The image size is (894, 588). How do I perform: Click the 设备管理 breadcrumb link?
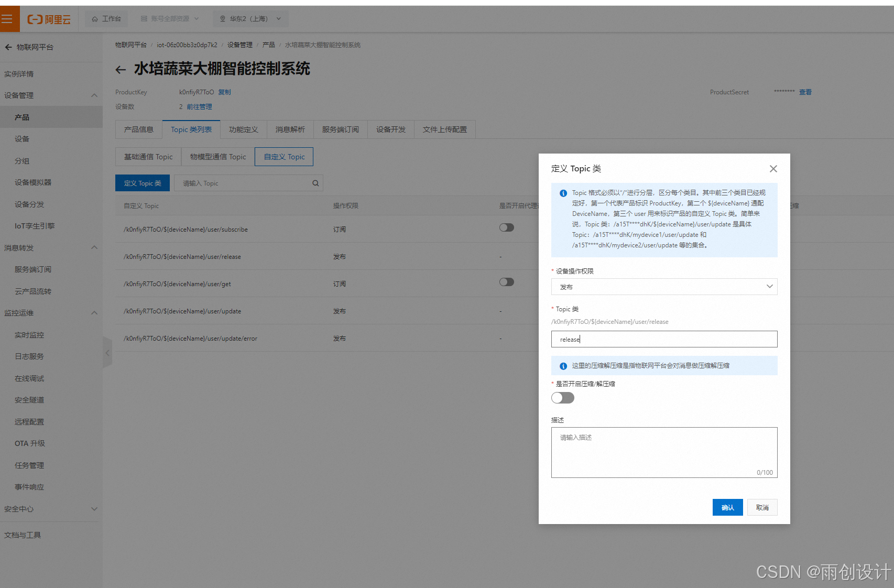coord(240,45)
